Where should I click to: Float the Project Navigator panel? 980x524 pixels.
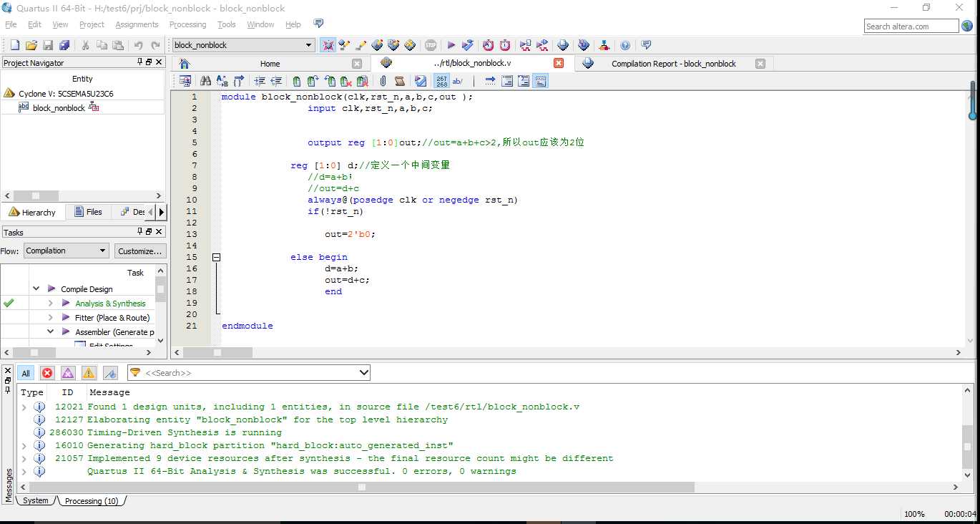click(x=150, y=63)
